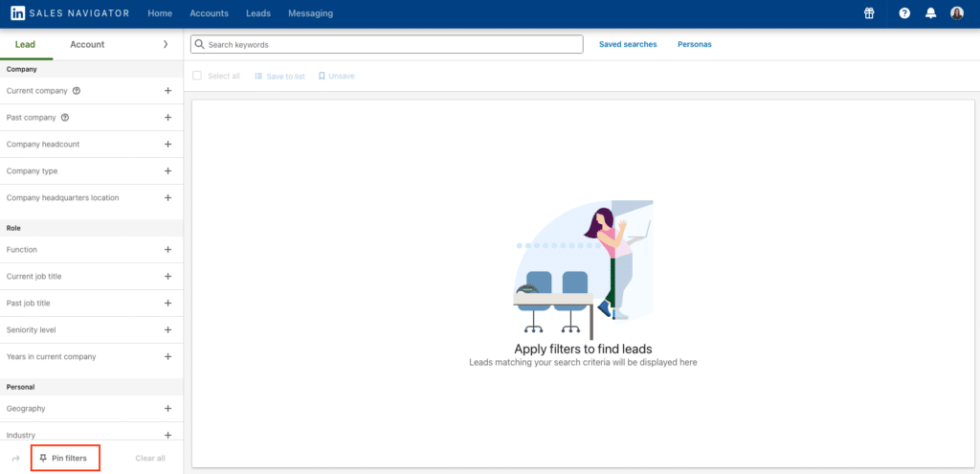The image size is (980, 474).
Task: Switch to the Account tab
Action: point(87,44)
